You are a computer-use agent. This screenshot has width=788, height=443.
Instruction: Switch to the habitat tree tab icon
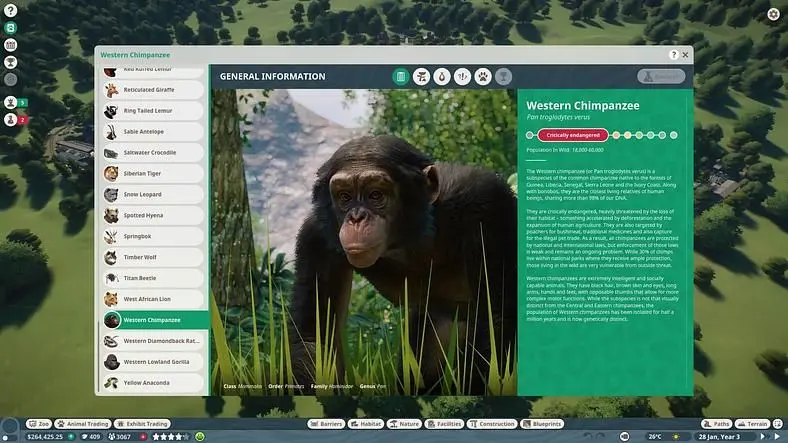point(421,76)
